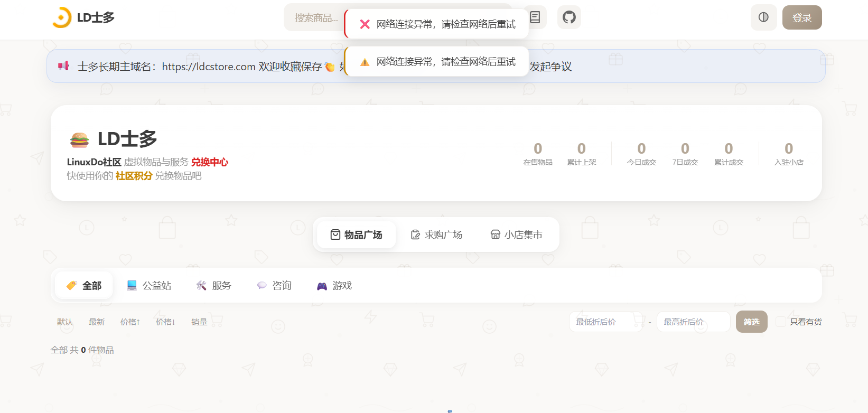Sort items by 销量
This screenshot has width=868, height=413.
tap(199, 322)
